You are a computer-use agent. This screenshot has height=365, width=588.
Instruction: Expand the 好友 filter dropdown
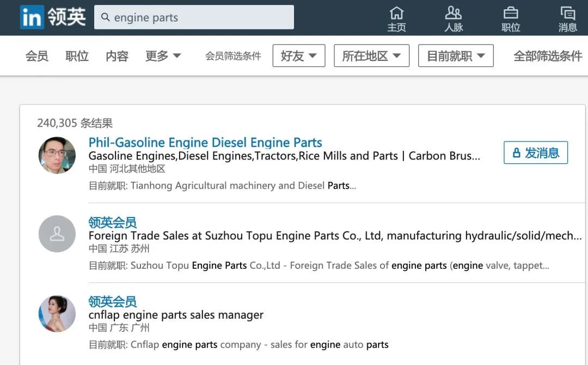(x=299, y=56)
